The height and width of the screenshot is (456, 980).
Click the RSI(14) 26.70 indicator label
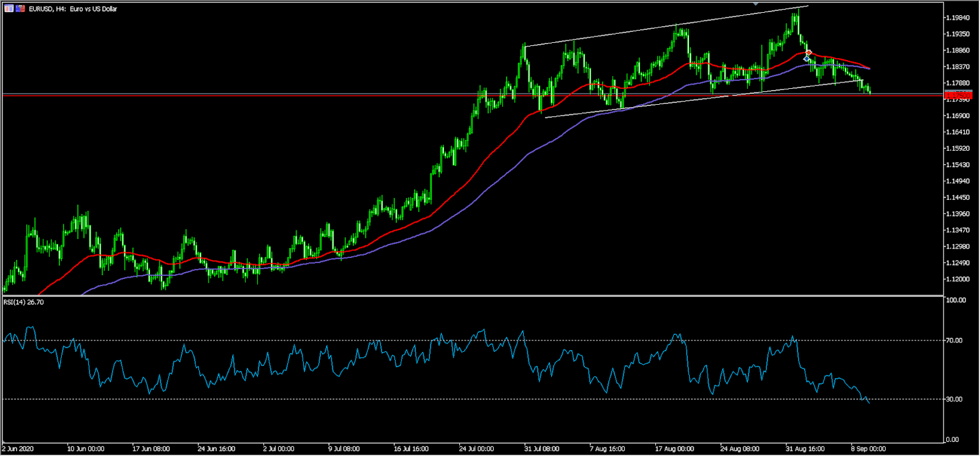coord(24,302)
